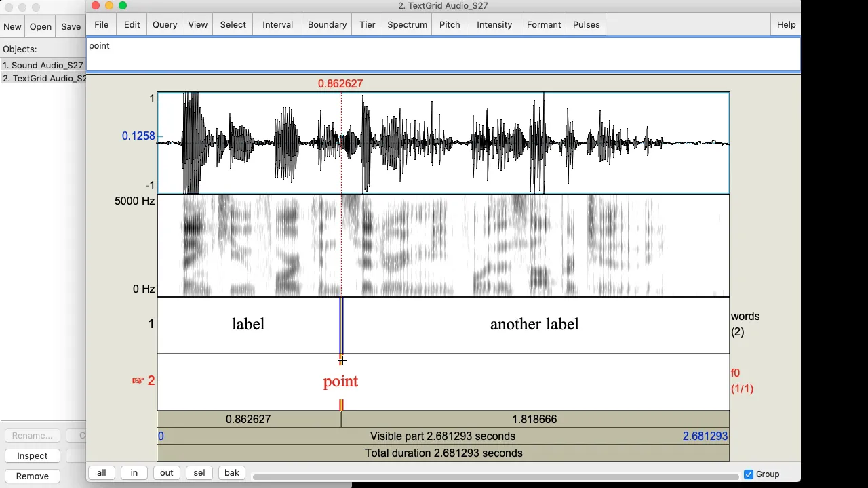Toggle the Group checkbox
This screenshot has height=488, width=868.
click(749, 474)
